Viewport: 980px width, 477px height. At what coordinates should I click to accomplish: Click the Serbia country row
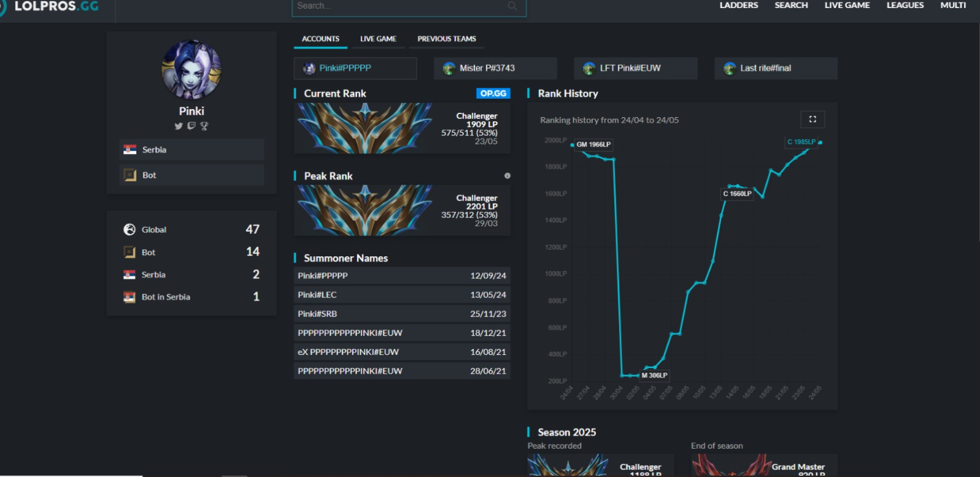pos(191,150)
